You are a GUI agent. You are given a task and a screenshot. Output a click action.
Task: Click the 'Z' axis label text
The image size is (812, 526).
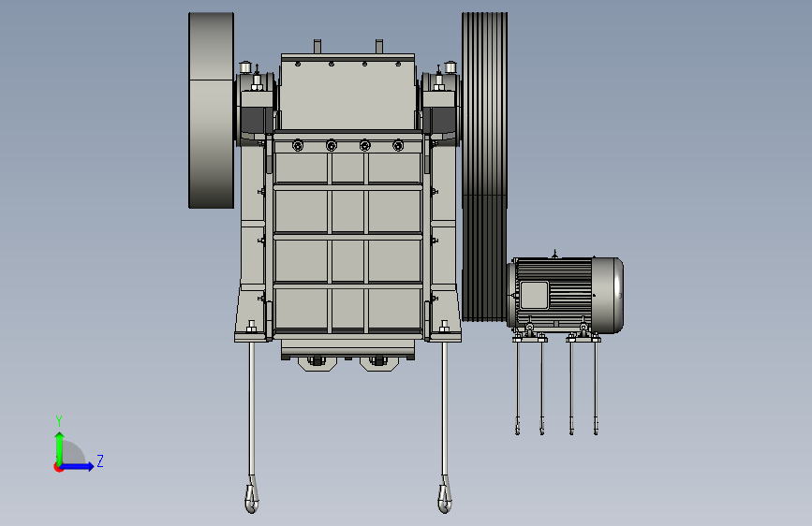point(100,460)
